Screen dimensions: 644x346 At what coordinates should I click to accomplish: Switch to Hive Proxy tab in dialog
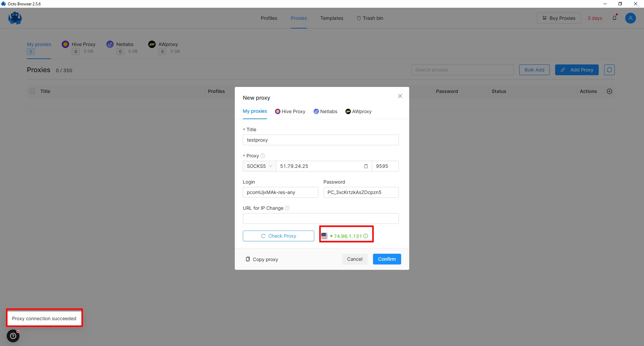coord(290,111)
